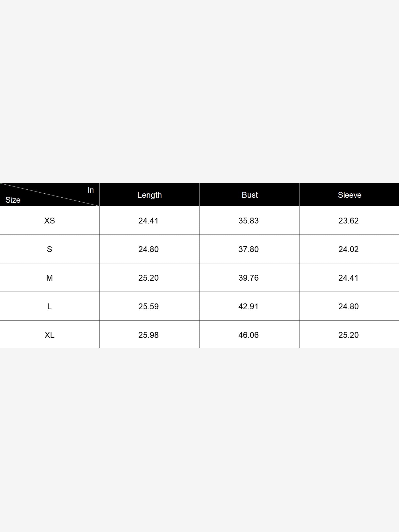Click the S sleeve value 24.02

pyautogui.click(x=348, y=249)
